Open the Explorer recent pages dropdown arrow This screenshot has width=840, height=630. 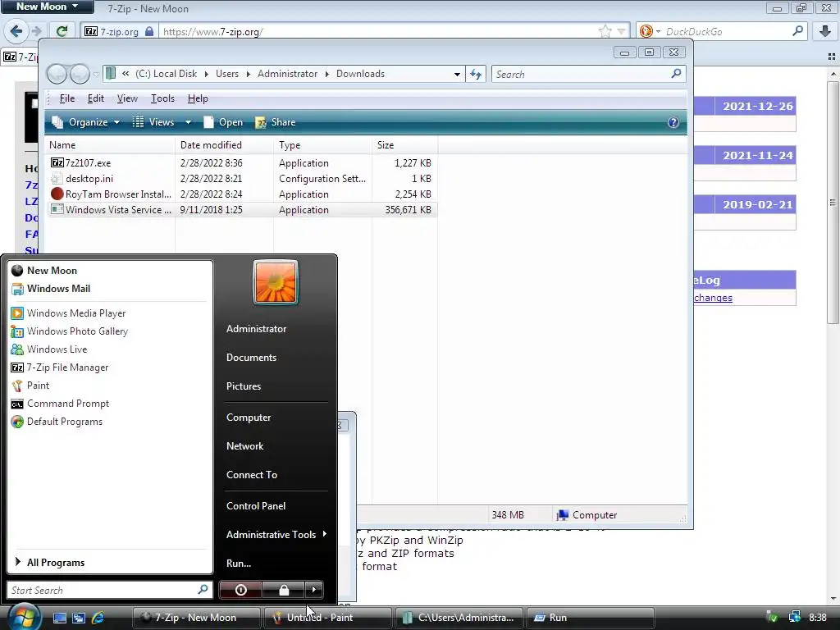tap(96, 75)
